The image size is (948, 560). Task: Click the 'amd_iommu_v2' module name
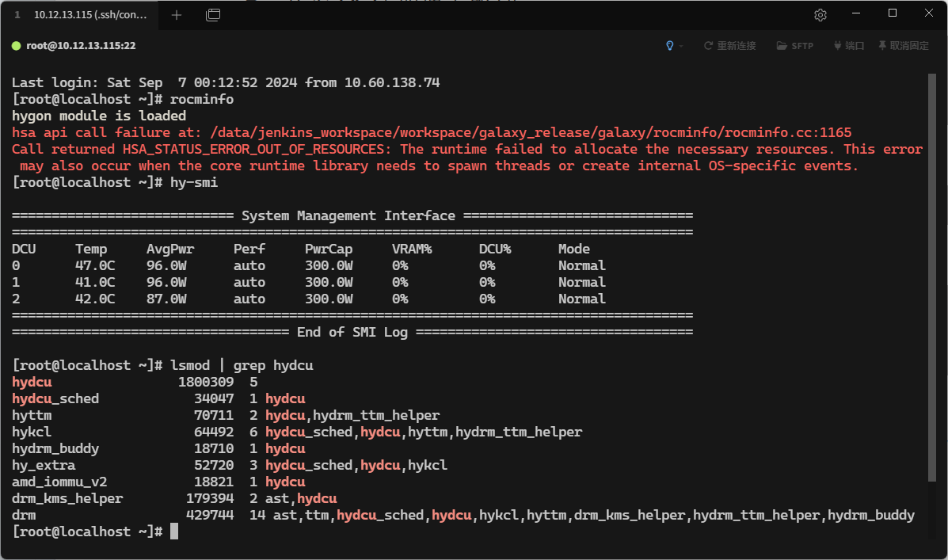(x=60, y=482)
